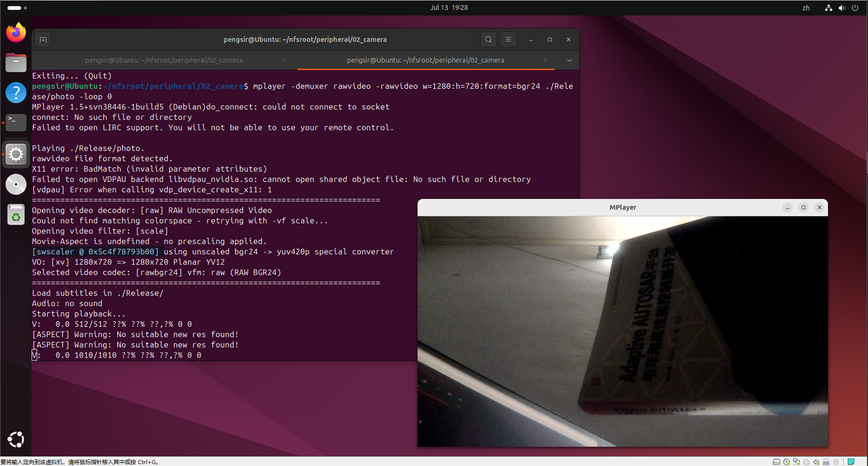Open the power menu in top bar
Viewport: 868px width, 466px height.
coord(855,8)
